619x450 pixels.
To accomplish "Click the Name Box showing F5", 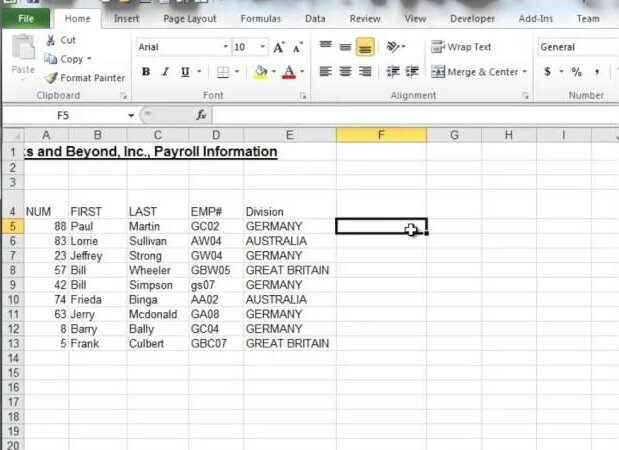I will [63, 116].
